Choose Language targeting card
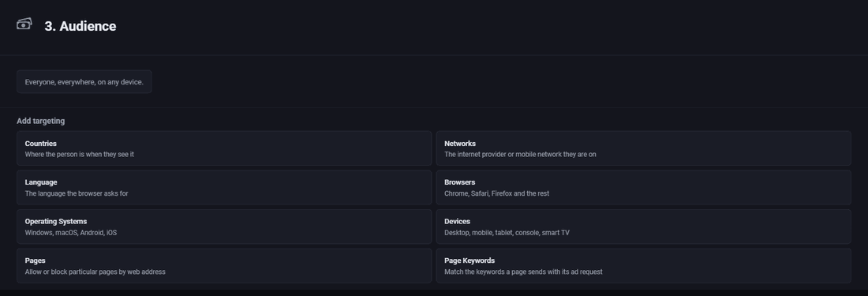This screenshot has width=868, height=296. 224,188
